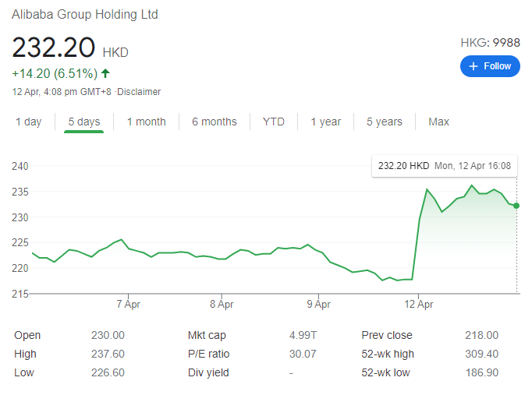
Task: Click the Low value 226.60
Action: coord(108,372)
